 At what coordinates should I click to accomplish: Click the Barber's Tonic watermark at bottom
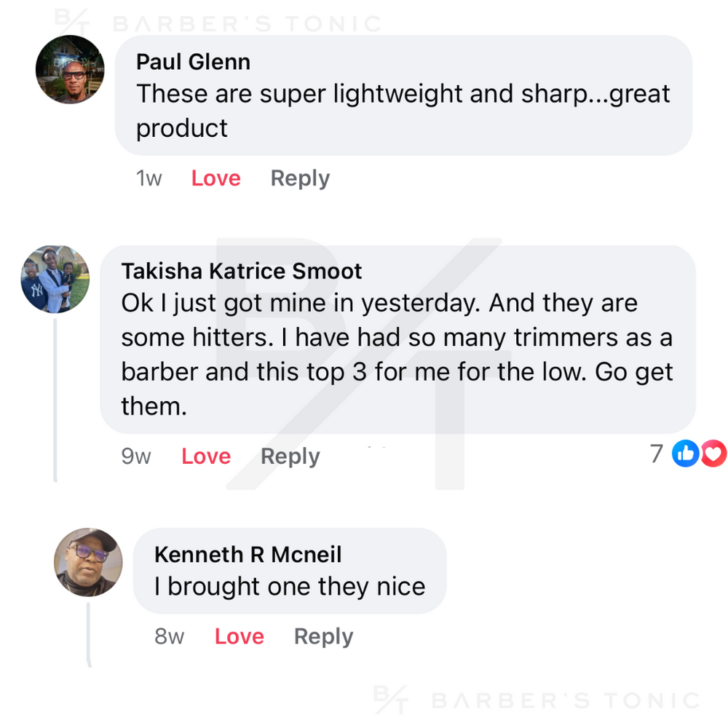point(537,700)
